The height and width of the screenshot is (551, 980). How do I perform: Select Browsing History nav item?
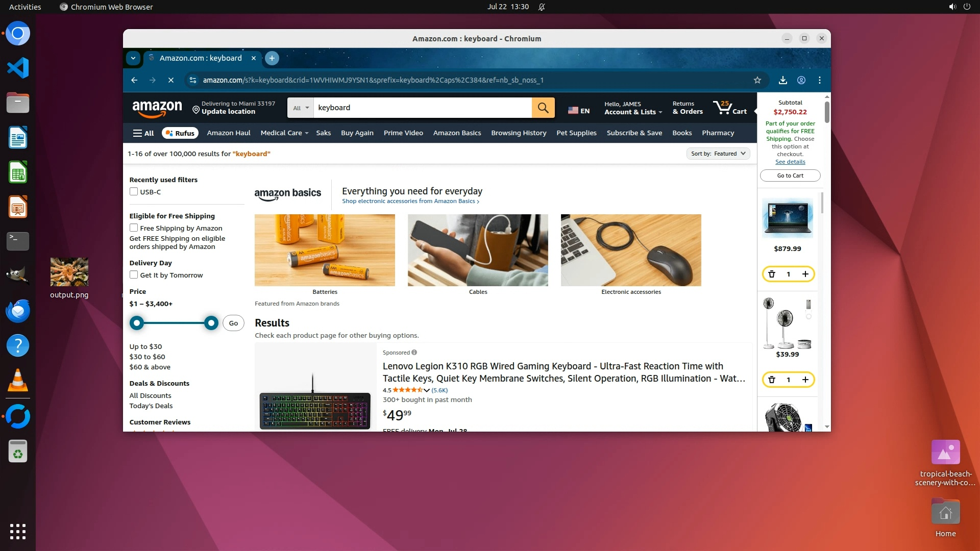(518, 133)
